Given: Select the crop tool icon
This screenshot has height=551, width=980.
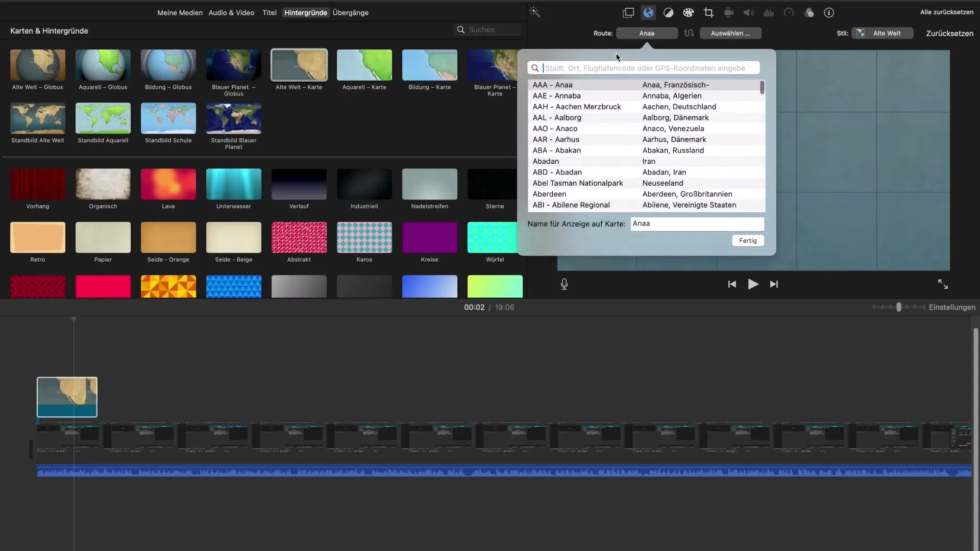Looking at the screenshot, I should 708,13.
